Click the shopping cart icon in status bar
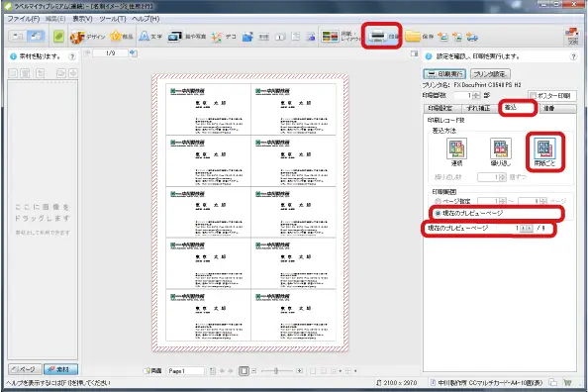This screenshot has width=588, height=392. [x=567, y=383]
